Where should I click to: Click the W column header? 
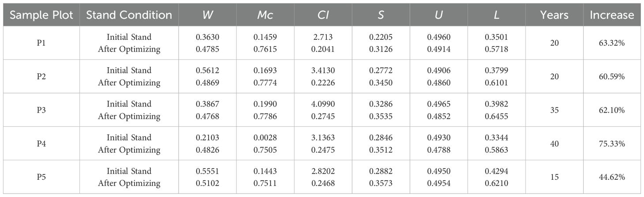pyautogui.click(x=207, y=15)
